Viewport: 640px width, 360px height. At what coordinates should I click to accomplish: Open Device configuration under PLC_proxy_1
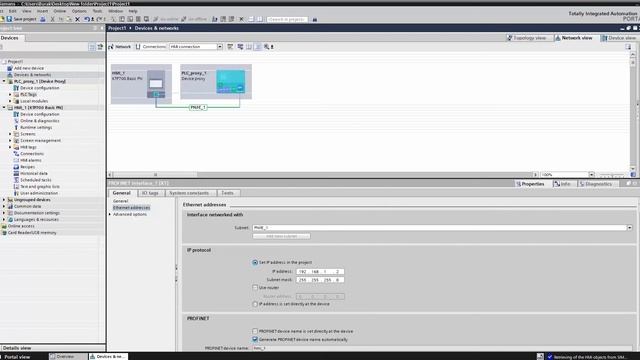(40, 88)
